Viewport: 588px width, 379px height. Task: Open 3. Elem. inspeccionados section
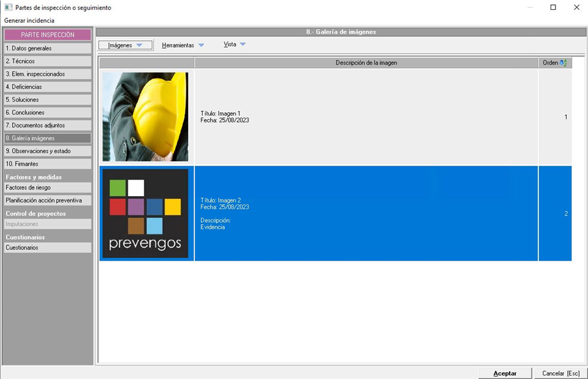coord(47,74)
